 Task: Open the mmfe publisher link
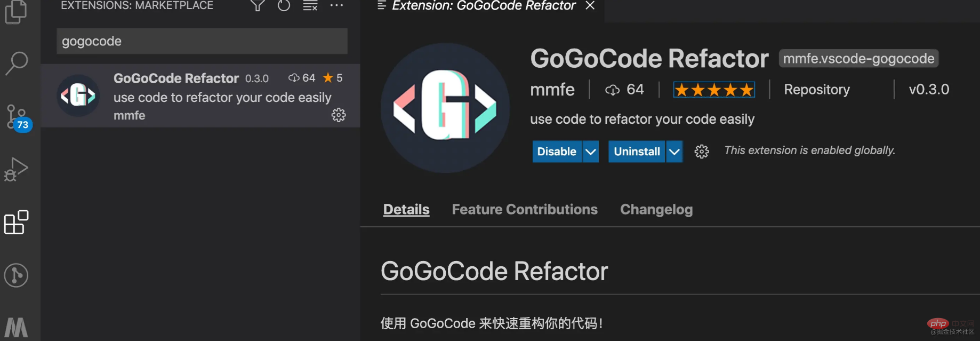pos(552,90)
